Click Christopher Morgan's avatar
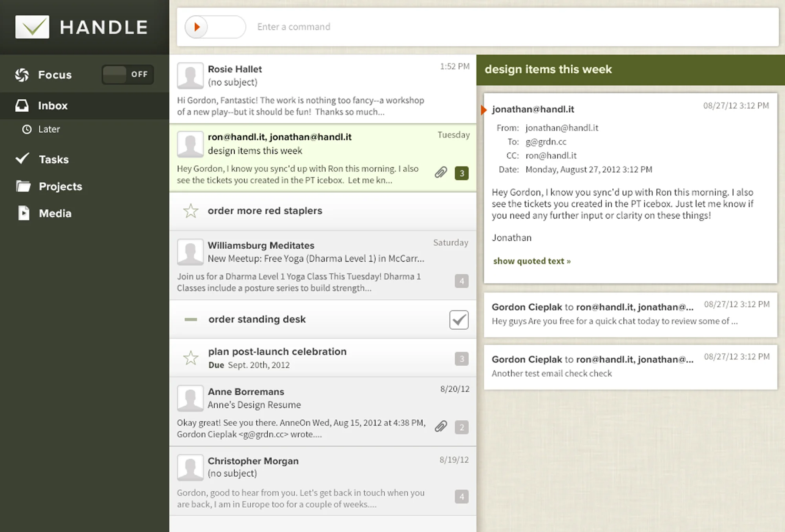The height and width of the screenshot is (532, 785). tap(190, 468)
